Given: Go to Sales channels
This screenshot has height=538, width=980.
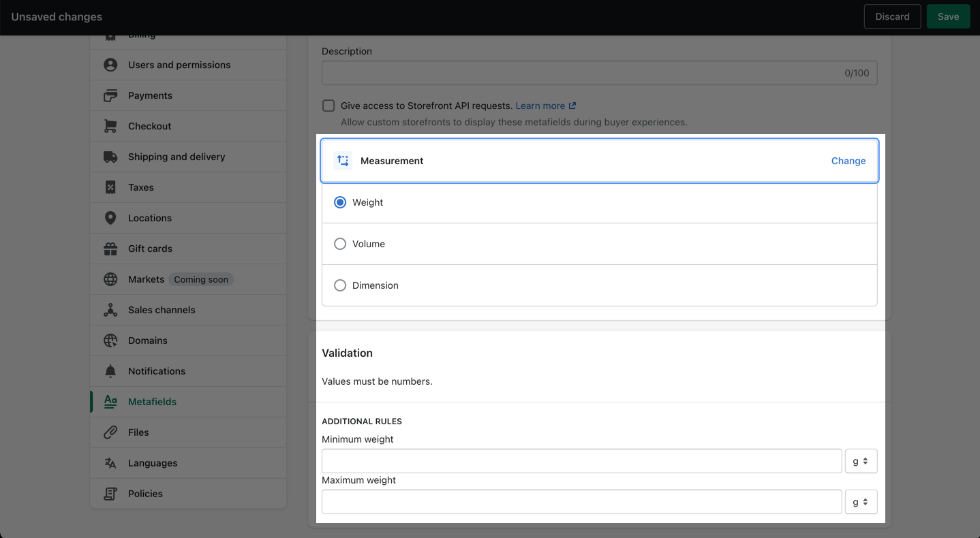Looking at the screenshot, I should click(x=188, y=310).
